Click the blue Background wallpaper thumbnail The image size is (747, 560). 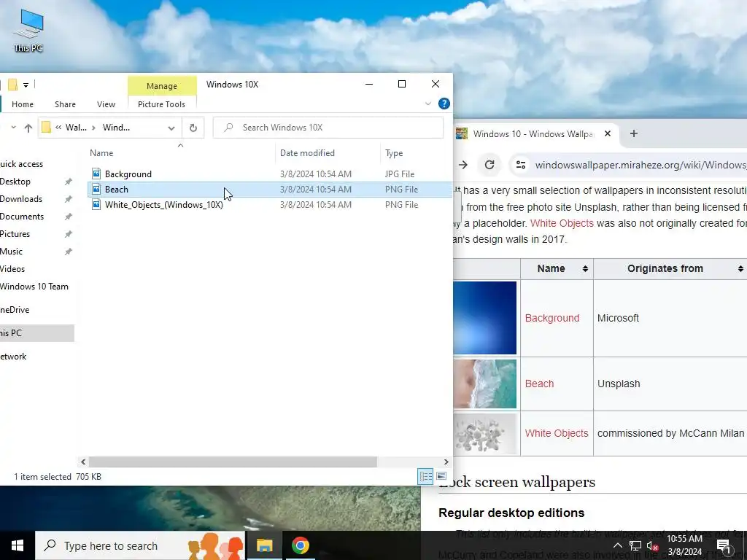485,318
